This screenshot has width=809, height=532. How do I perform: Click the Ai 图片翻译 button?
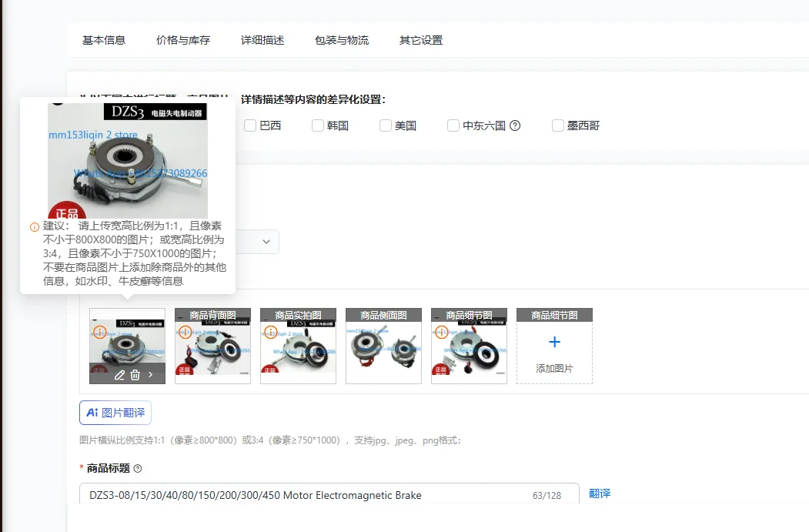[x=115, y=413]
